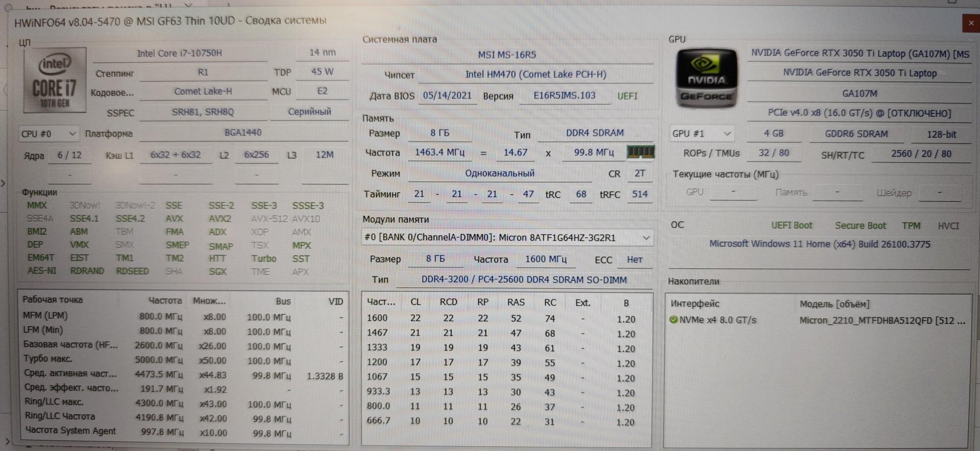This screenshot has width=980, height=451.
Task: Select the 666.7 timing table row
Action: tap(507, 421)
